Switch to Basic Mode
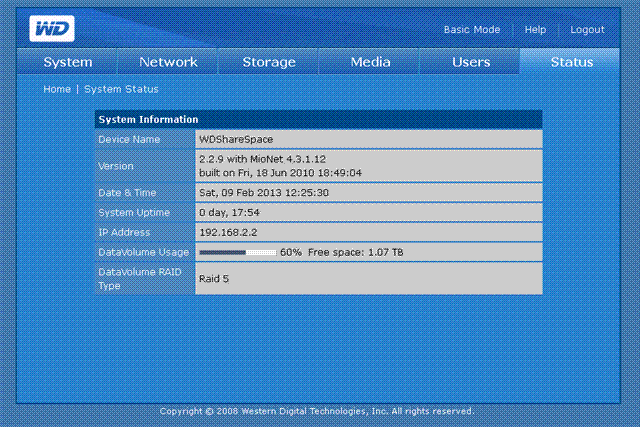This screenshot has height=427, width=640. [472, 30]
